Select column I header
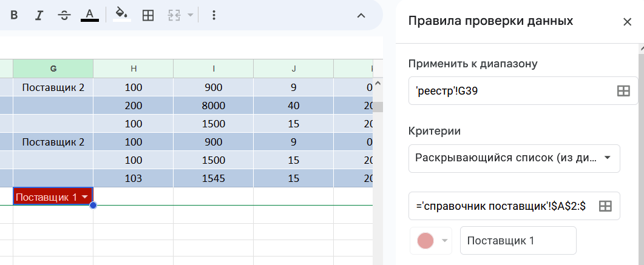 coord(213,69)
